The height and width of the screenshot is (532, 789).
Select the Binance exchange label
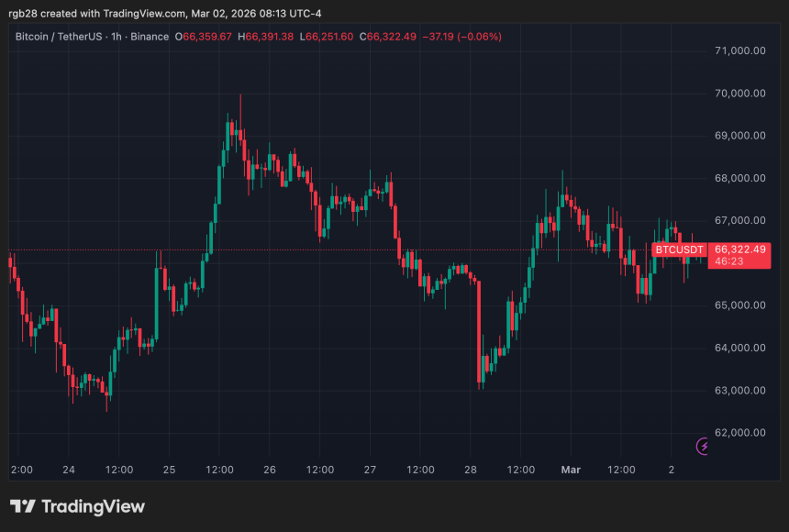pyautogui.click(x=149, y=38)
